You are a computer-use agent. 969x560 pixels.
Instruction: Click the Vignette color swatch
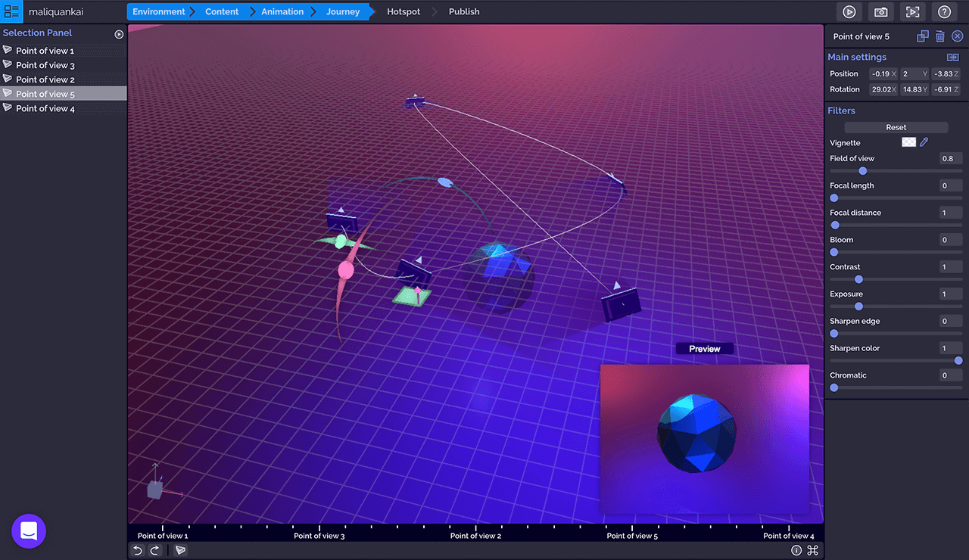908,142
